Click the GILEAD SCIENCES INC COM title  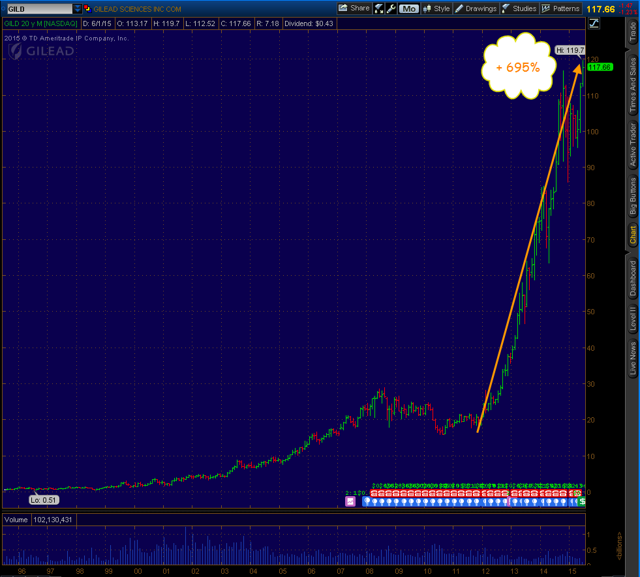point(137,9)
